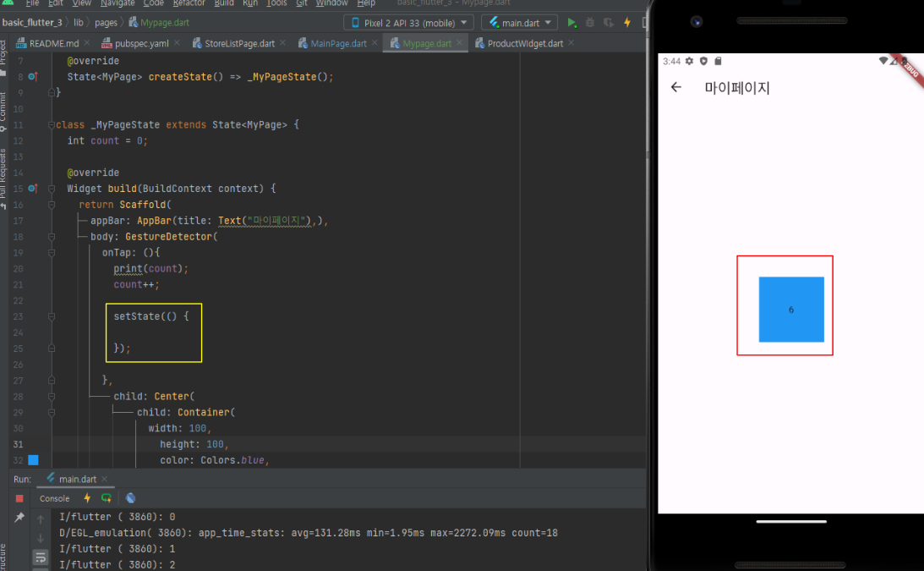Click the blue color gutter swatch on line 32
The image size is (924, 571).
click(x=34, y=460)
